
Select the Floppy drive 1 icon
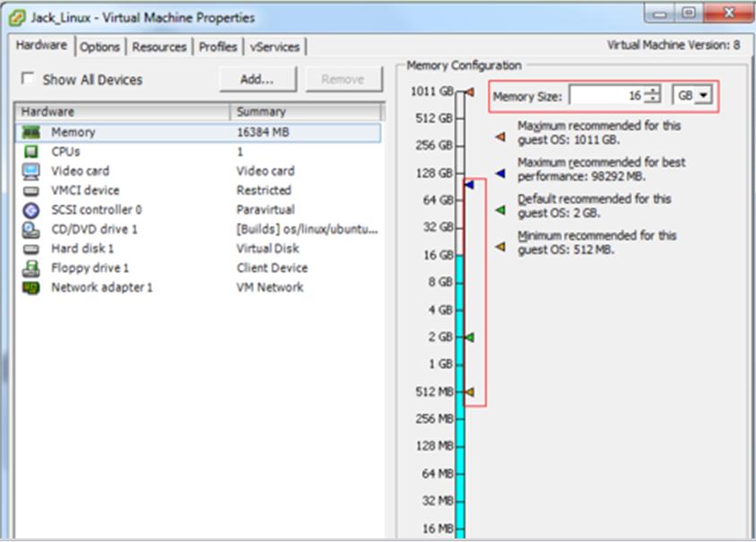(30, 268)
